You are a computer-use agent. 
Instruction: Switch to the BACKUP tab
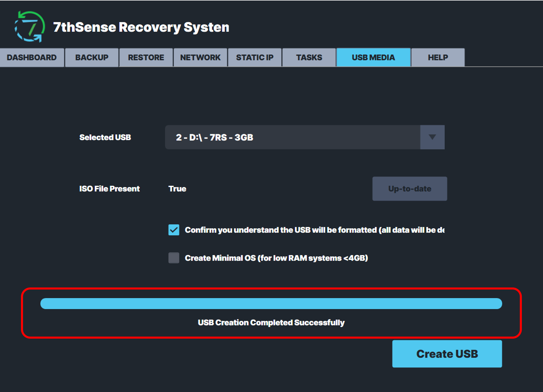92,57
